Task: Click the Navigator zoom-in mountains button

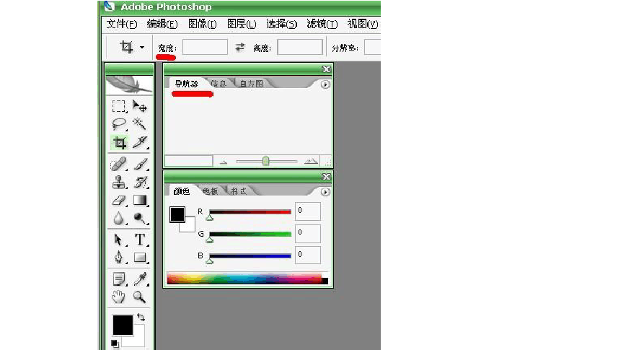Action: pyautogui.click(x=311, y=162)
